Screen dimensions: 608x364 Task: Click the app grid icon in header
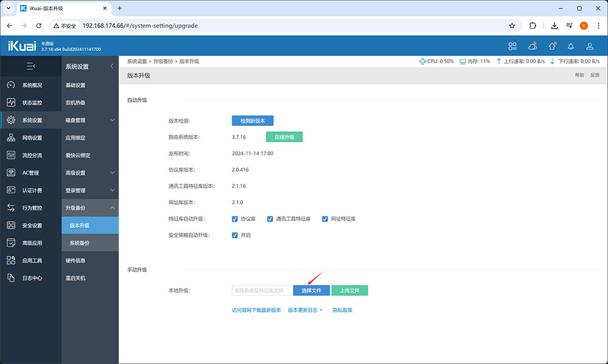pyautogui.click(x=513, y=46)
